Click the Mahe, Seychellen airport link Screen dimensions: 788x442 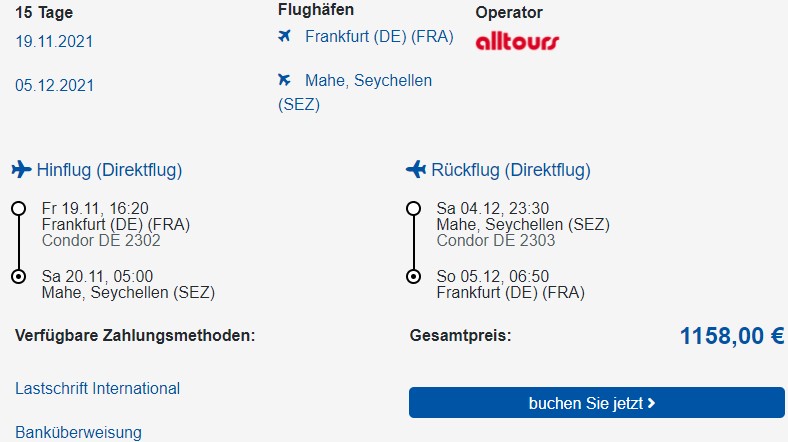[355, 92]
